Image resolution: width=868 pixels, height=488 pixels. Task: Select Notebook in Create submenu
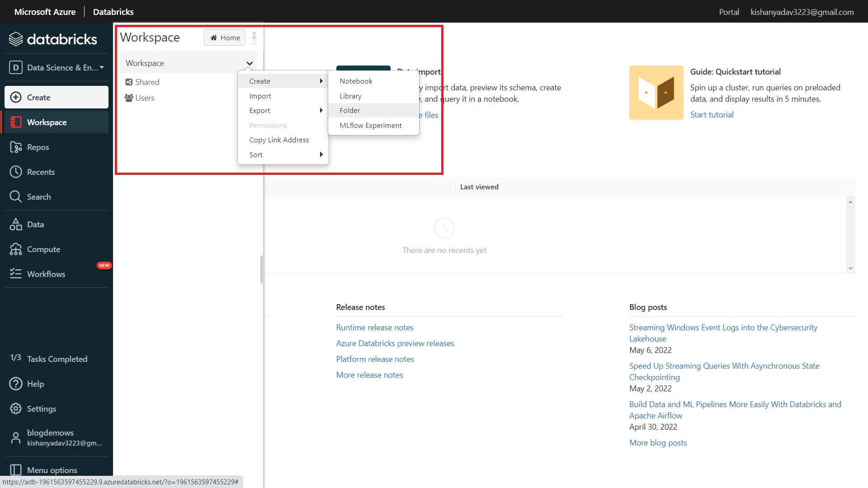(x=373, y=81)
